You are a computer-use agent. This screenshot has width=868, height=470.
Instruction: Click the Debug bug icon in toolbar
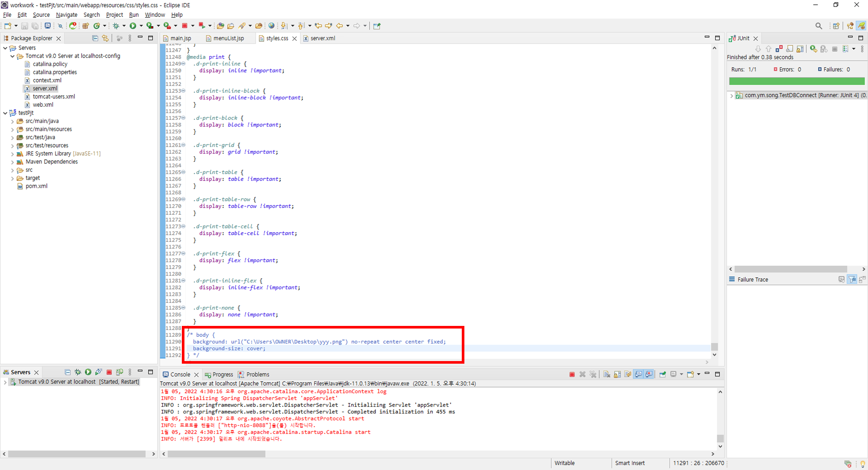coord(116,26)
